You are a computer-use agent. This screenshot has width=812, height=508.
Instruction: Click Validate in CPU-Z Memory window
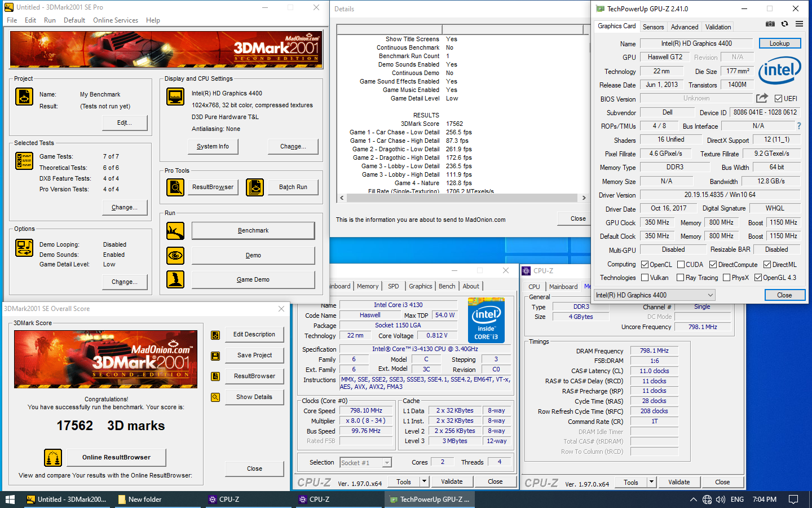coord(679,482)
